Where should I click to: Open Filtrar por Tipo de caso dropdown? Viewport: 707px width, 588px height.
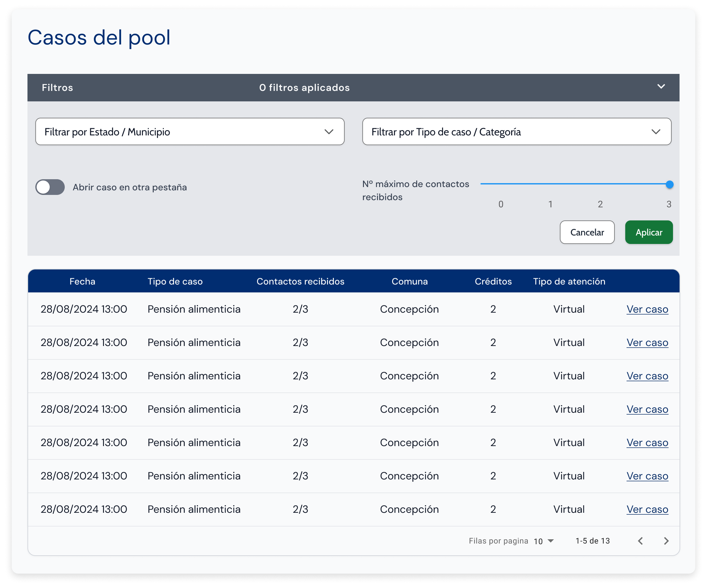click(x=516, y=132)
